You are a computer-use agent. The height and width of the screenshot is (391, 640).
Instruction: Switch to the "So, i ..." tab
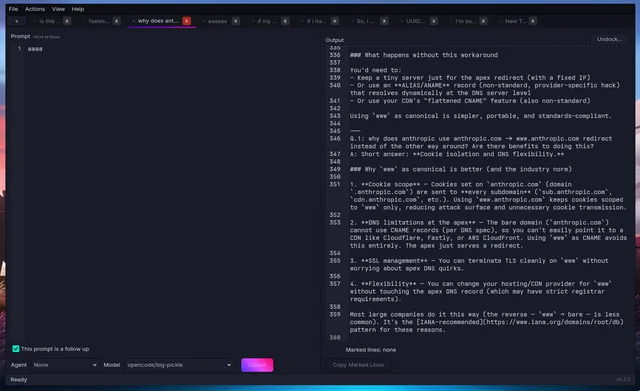[x=365, y=21]
